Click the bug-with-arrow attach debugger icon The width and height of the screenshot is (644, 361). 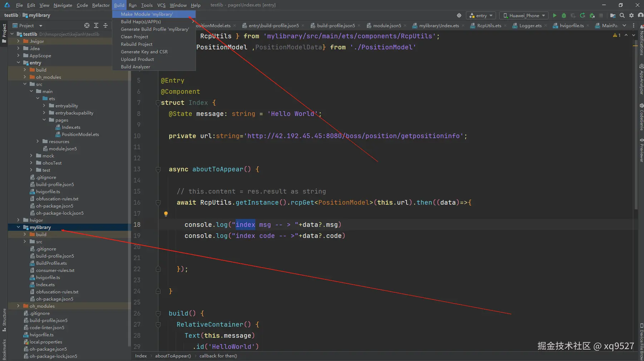pyautogui.click(x=592, y=15)
